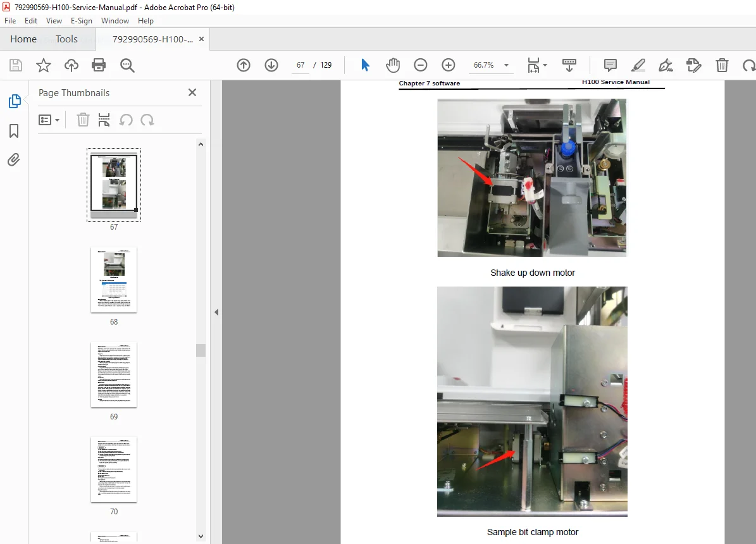The image size is (756, 544).
Task: Open the E-Sign menu
Action: pyautogui.click(x=81, y=21)
